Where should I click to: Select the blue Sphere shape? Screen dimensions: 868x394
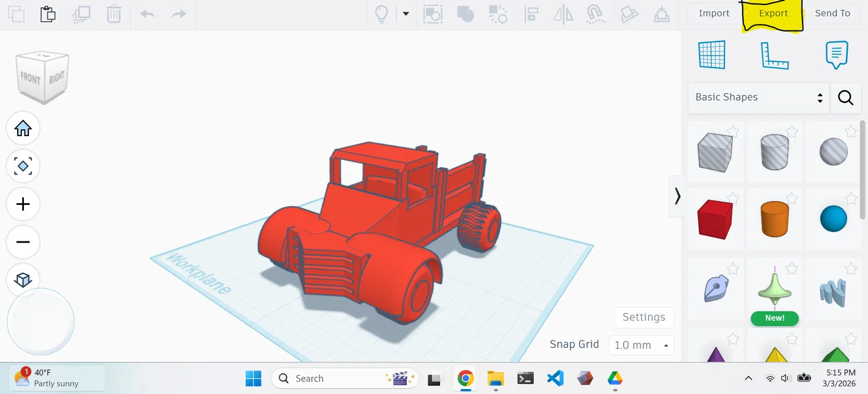[833, 219]
